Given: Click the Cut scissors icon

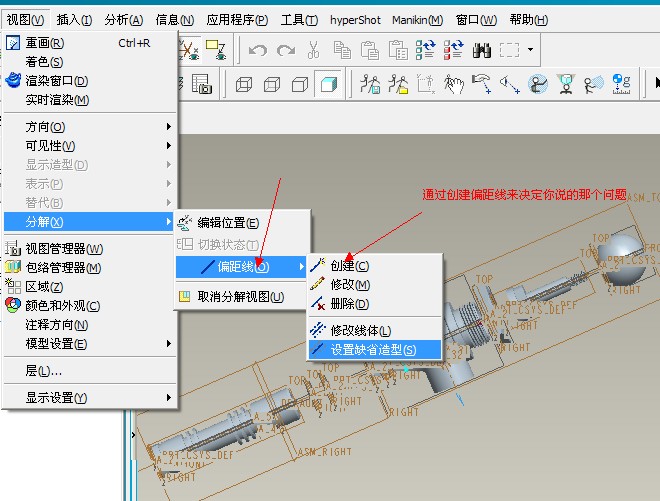Looking at the screenshot, I should pos(313,50).
